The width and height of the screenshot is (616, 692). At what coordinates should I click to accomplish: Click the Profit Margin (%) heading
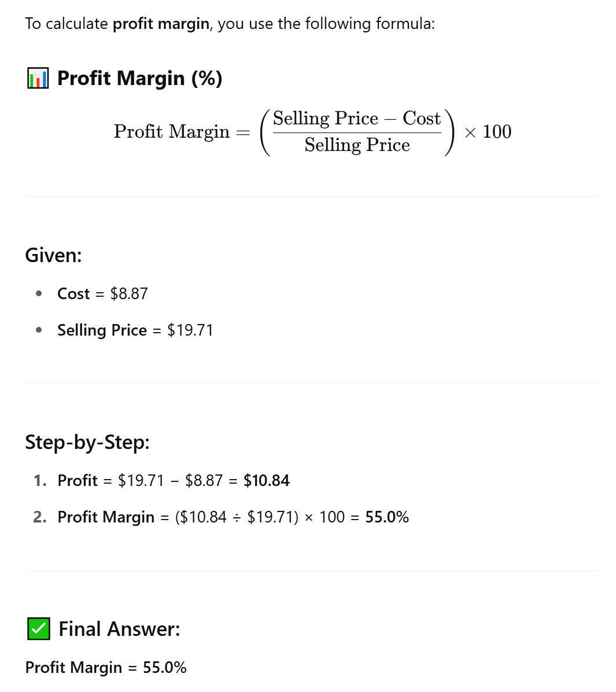click(139, 78)
